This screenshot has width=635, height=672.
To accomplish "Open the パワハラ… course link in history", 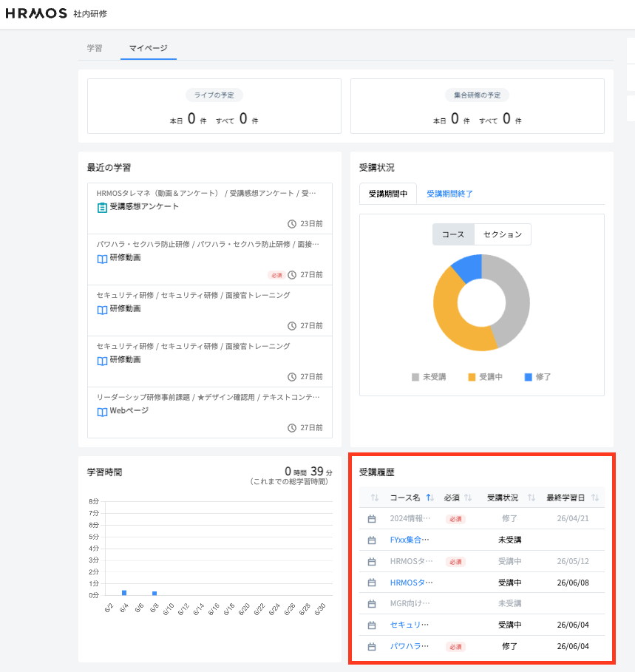I will [x=410, y=646].
